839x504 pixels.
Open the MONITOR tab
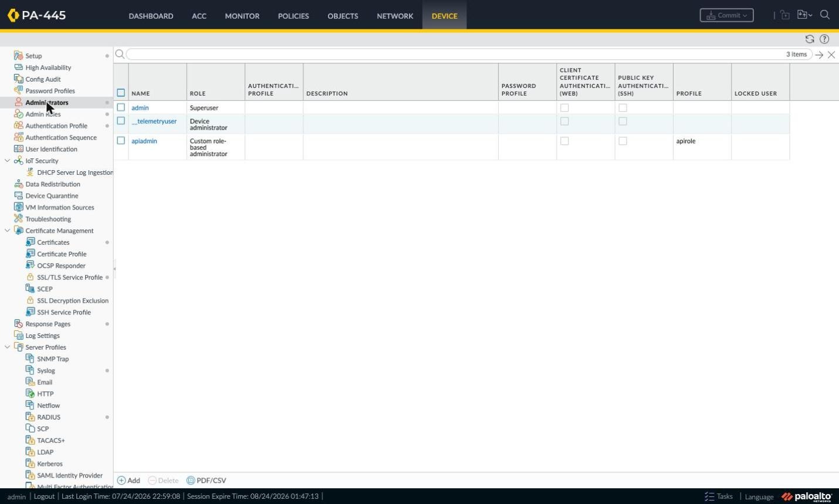tap(242, 16)
